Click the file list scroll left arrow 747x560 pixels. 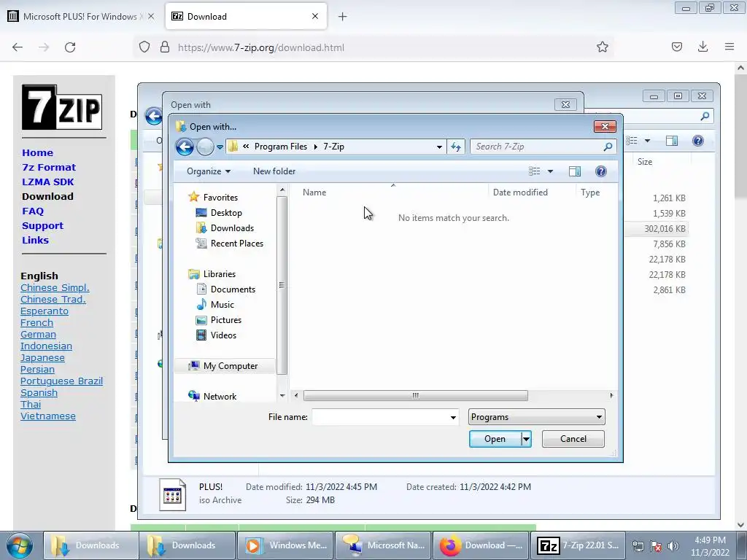[x=296, y=396]
